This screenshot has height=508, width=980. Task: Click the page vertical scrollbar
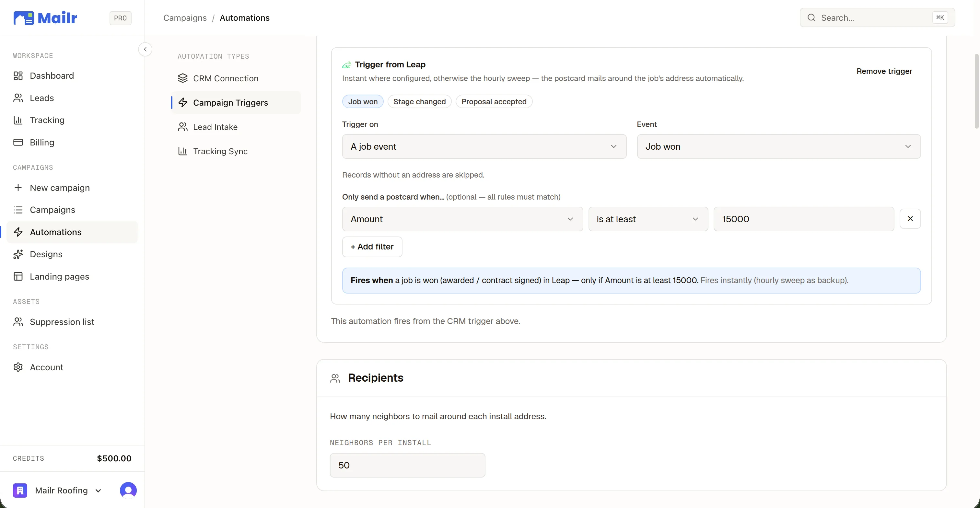click(976, 91)
